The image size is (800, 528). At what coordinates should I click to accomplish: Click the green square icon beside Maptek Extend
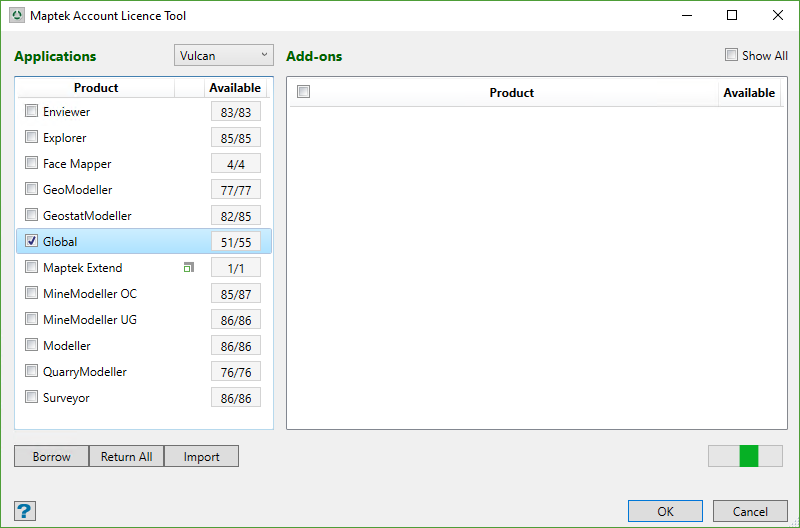click(189, 267)
